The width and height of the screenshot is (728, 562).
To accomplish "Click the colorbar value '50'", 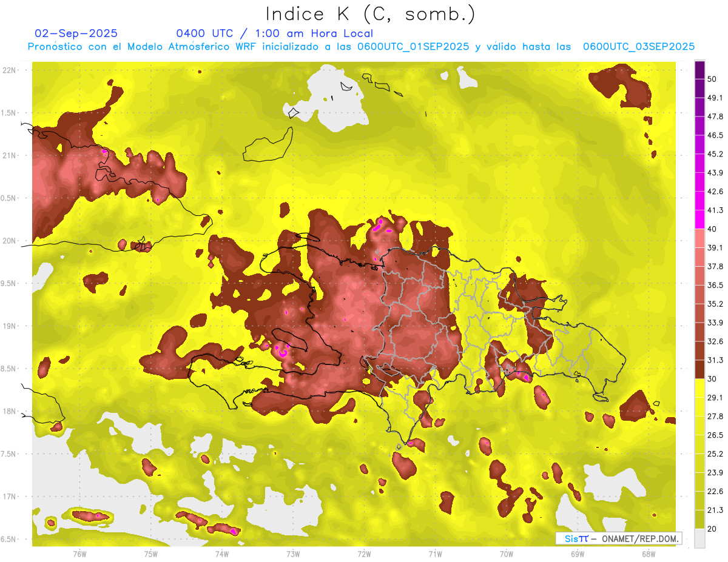I will (712, 78).
